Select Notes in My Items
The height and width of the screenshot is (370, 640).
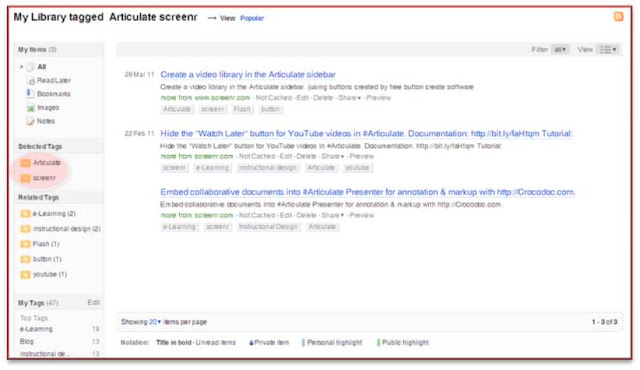click(x=46, y=121)
